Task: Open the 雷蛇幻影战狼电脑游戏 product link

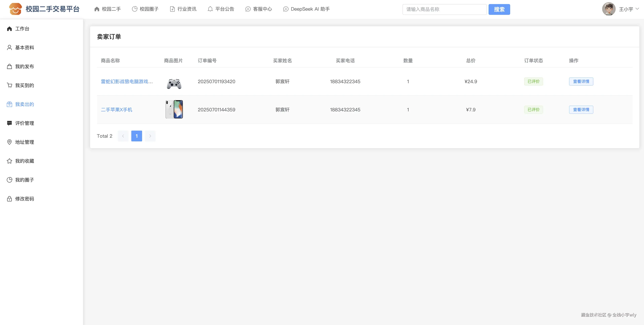Action: (x=127, y=82)
